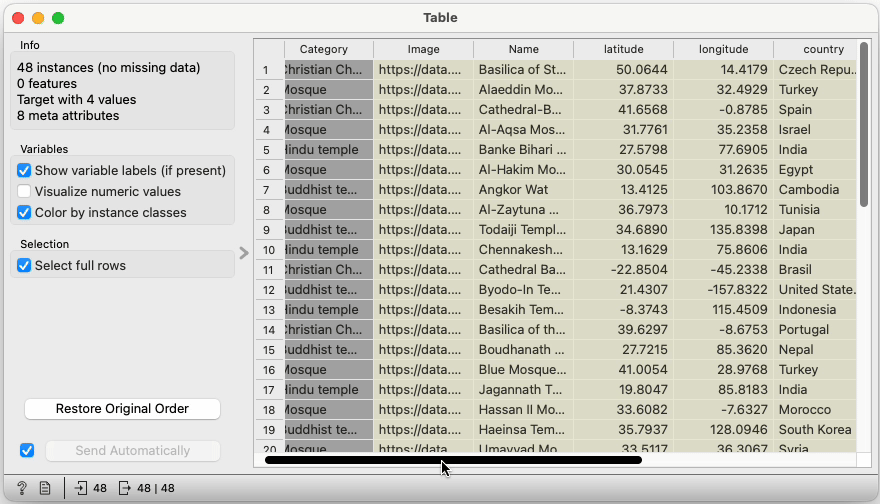Click Restore Original Order button
Viewport: 880px width, 504px height.
(x=122, y=409)
